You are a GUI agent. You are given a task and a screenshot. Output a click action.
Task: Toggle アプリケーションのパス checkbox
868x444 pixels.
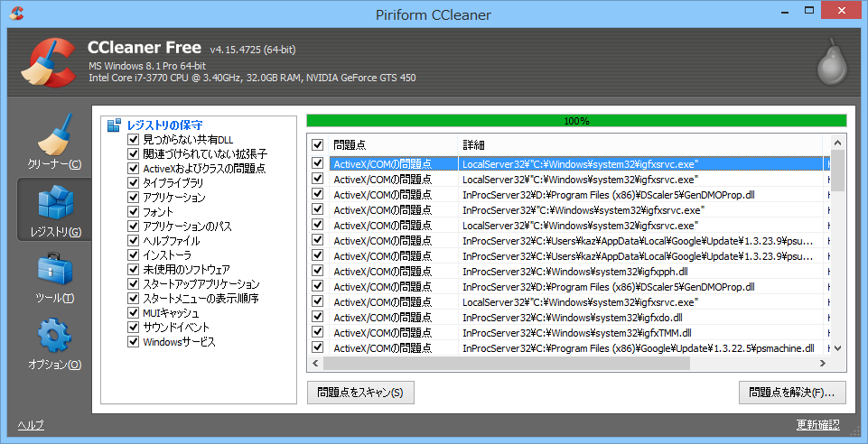pos(133,227)
